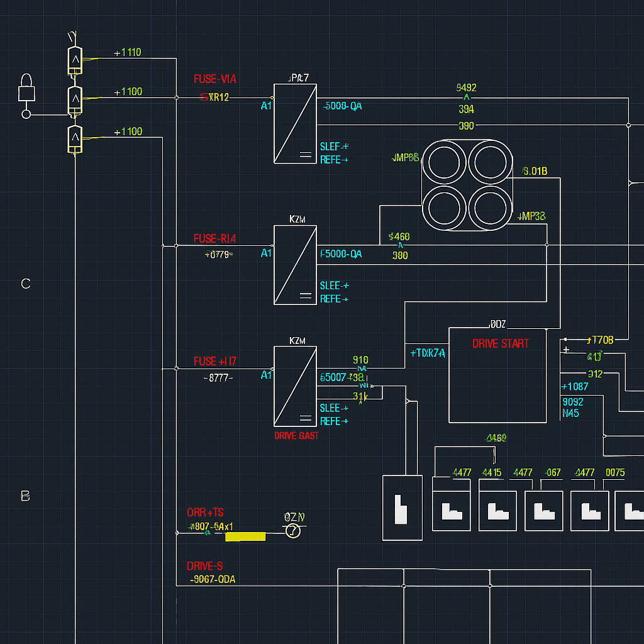
Task: Click the stepped relay symbol under label 4415
Action: [497, 511]
